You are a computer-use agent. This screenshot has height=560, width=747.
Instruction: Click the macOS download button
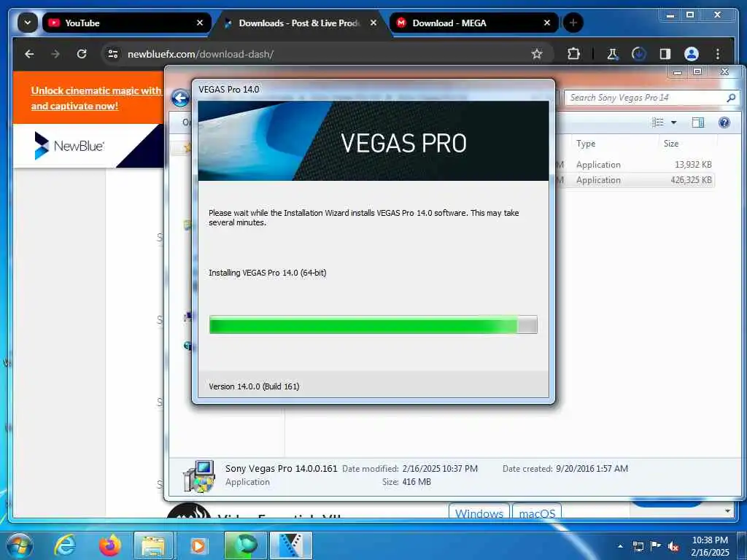tap(537, 513)
